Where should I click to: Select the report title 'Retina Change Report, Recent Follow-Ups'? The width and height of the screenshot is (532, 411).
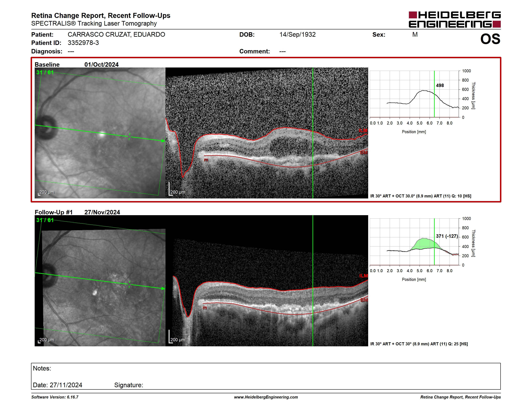click(101, 16)
